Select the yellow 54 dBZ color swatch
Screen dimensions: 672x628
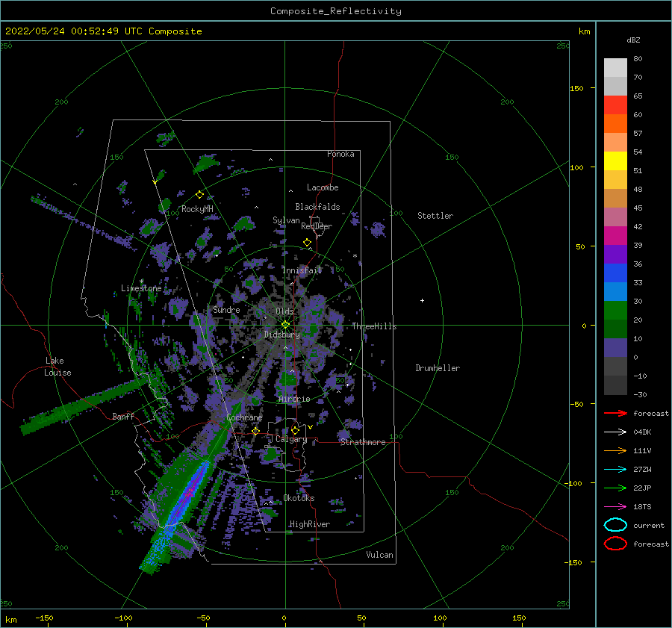click(x=615, y=161)
